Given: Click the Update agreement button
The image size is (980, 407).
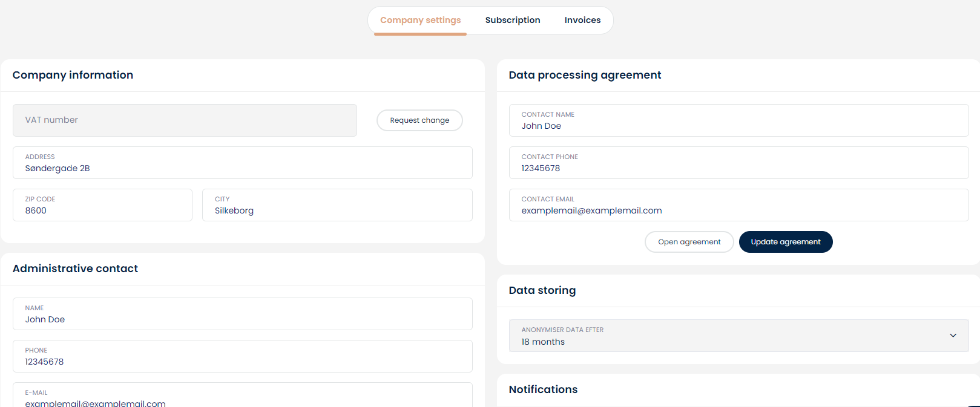Looking at the screenshot, I should 785,242.
